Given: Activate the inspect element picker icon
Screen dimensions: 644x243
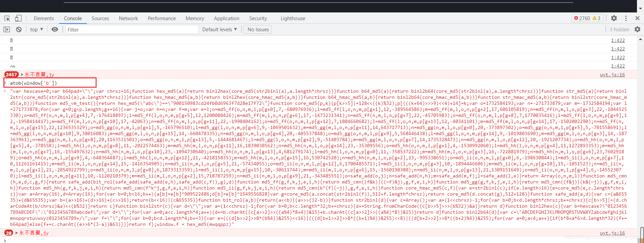Looking at the screenshot, I should [x=7, y=18].
